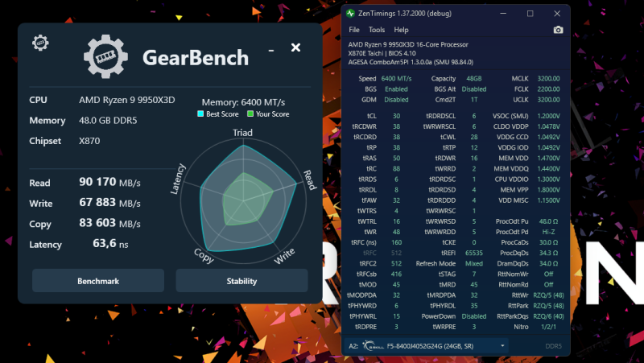Click the Memory: 6400 MT/s heading
Image resolution: width=644 pixels, height=363 pixels.
tap(243, 102)
